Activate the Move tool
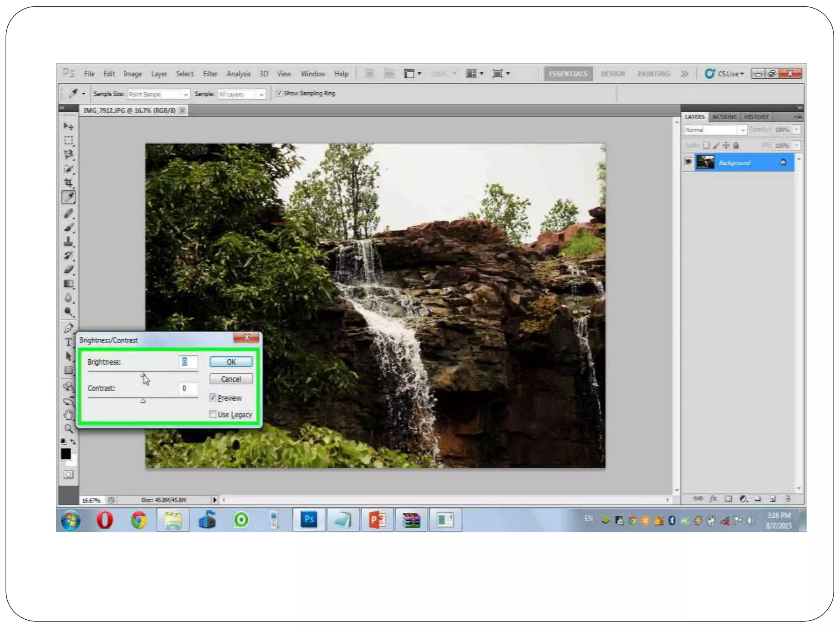The height and width of the screenshot is (630, 840). 68,126
